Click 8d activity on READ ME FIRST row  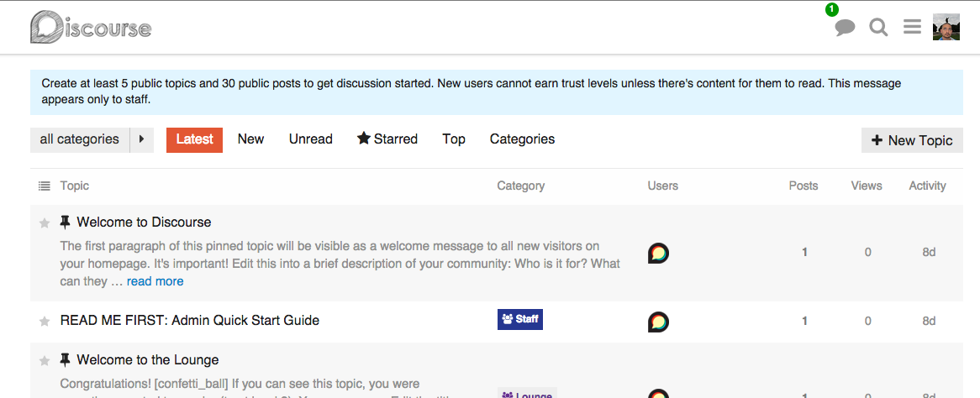pos(929,321)
